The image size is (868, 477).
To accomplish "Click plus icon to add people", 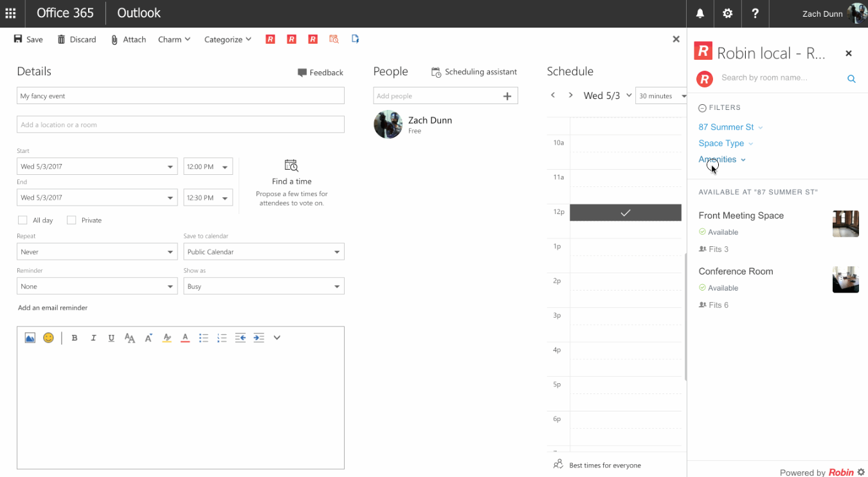I will 507,96.
